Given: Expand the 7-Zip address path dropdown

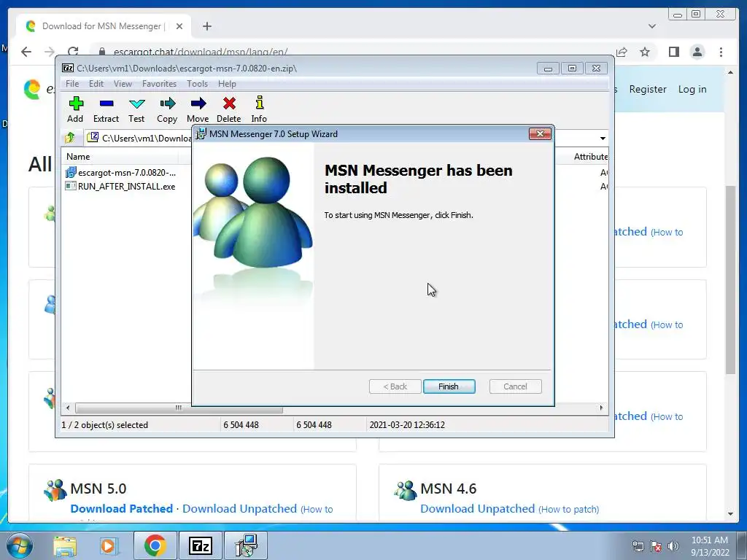Looking at the screenshot, I should click(603, 138).
